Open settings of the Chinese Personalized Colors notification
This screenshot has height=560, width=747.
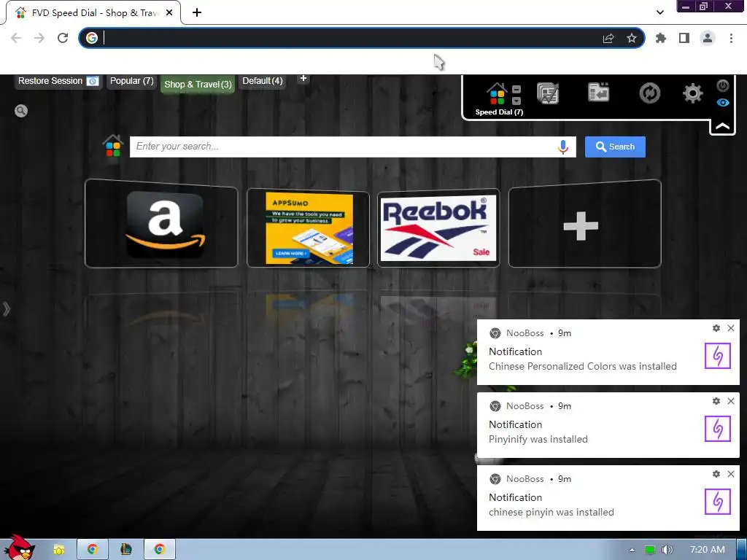716,328
